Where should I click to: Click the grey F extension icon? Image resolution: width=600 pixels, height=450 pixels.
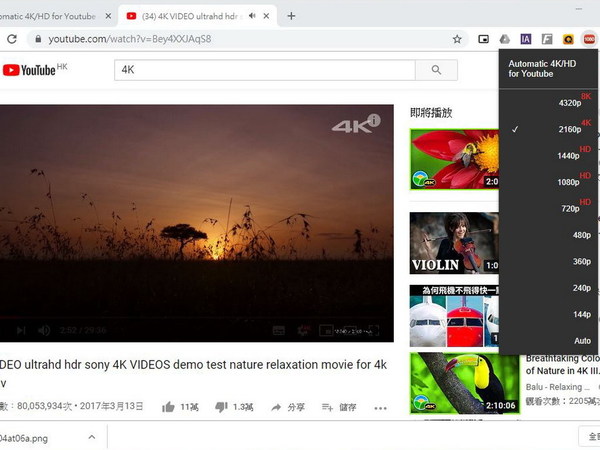(547, 39)
